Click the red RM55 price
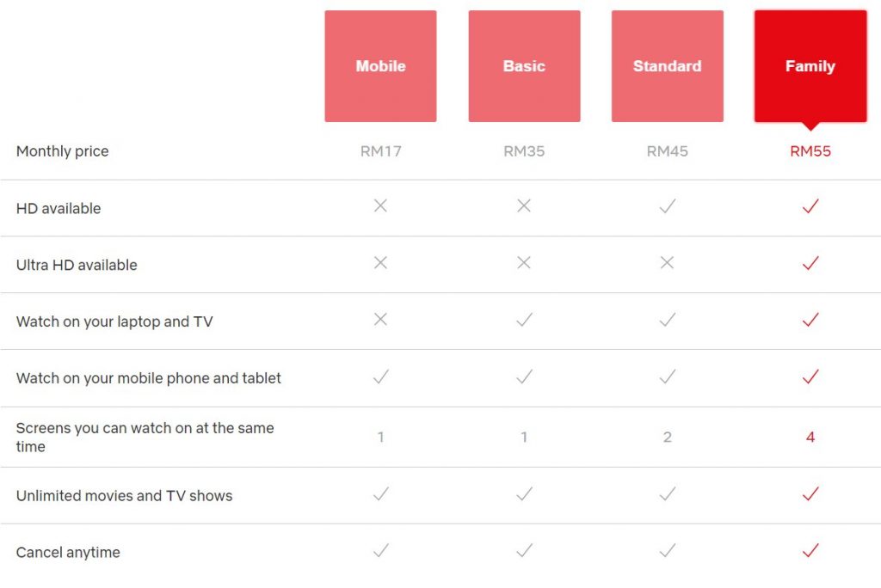Viewport: 881px width, 588px height. click(x=810, y=151)
